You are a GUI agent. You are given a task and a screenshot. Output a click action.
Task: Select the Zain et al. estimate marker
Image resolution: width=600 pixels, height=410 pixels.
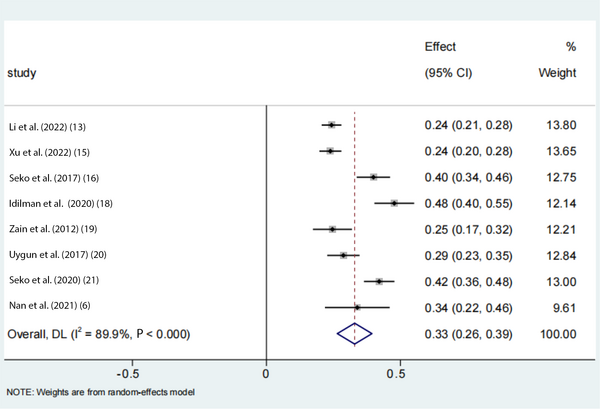point(333,229)
